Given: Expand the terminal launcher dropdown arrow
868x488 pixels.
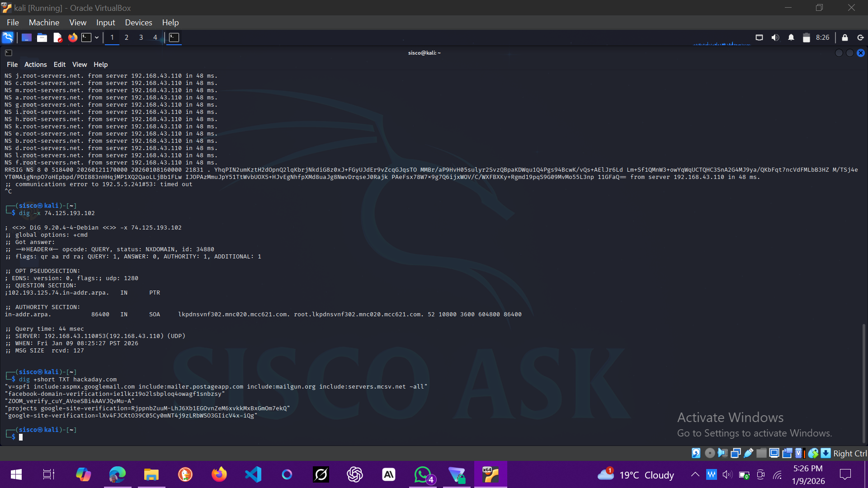Looking at the screenshot, I should coord(97,38).
